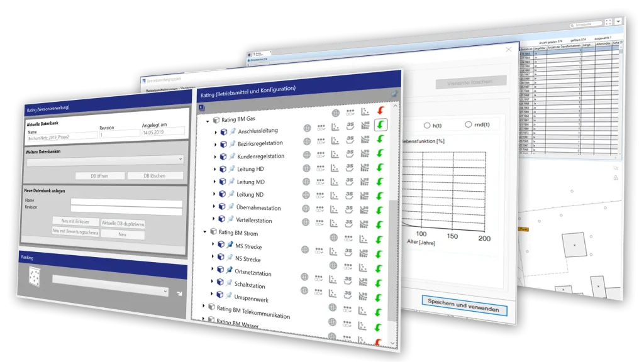Click the red arrow icon at the tree top
The height and width of the screenshot is (362, 644).
380,109
